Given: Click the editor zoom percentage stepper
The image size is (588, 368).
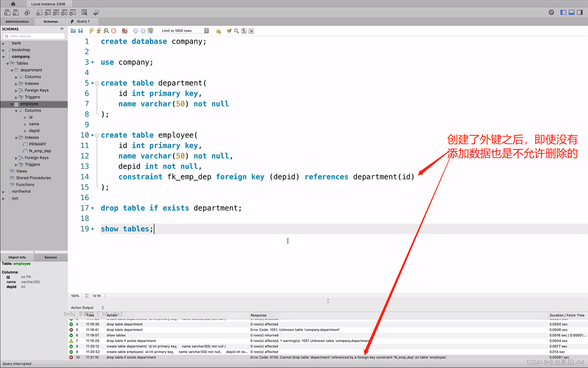Looking at the screenshot, I should pos(86,296).
